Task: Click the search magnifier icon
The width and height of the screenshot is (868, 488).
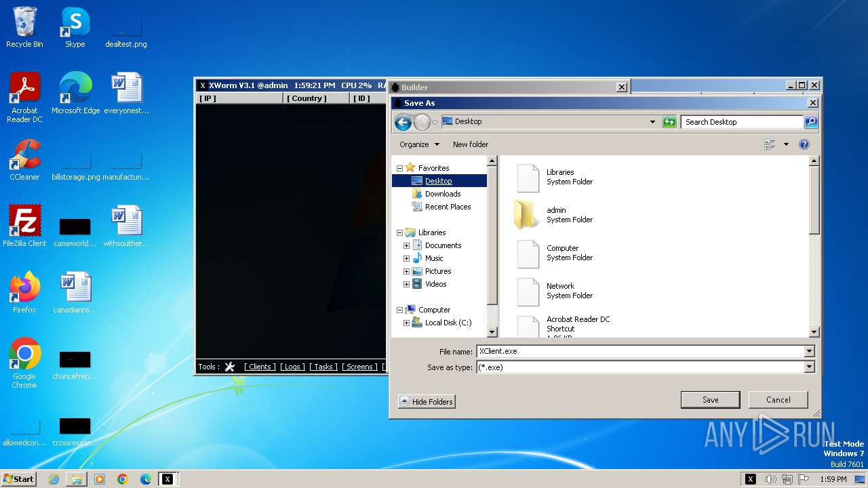Action: point(811,122)
